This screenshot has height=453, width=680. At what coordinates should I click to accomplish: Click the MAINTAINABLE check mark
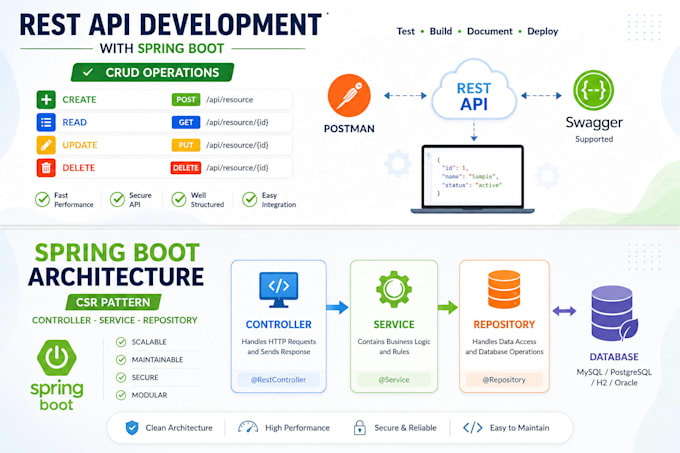pos(121,360)
